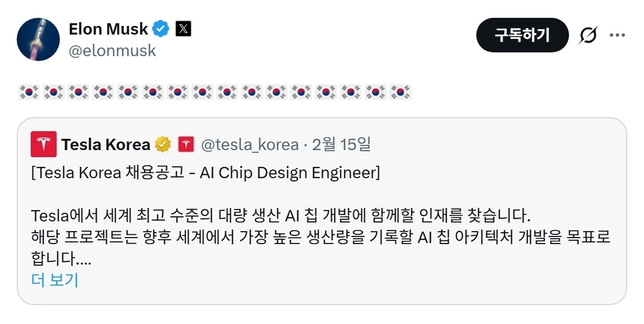Image resolution: width=644 pixels, height=324 pixels.
Task: Open Elon Musk's rocket profile picture
Action: (38, 39)
